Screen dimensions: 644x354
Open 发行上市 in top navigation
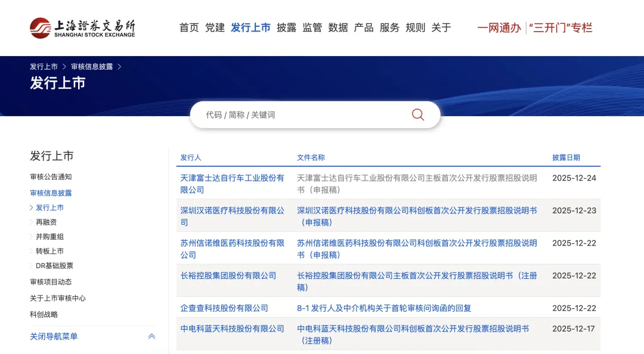250,27
